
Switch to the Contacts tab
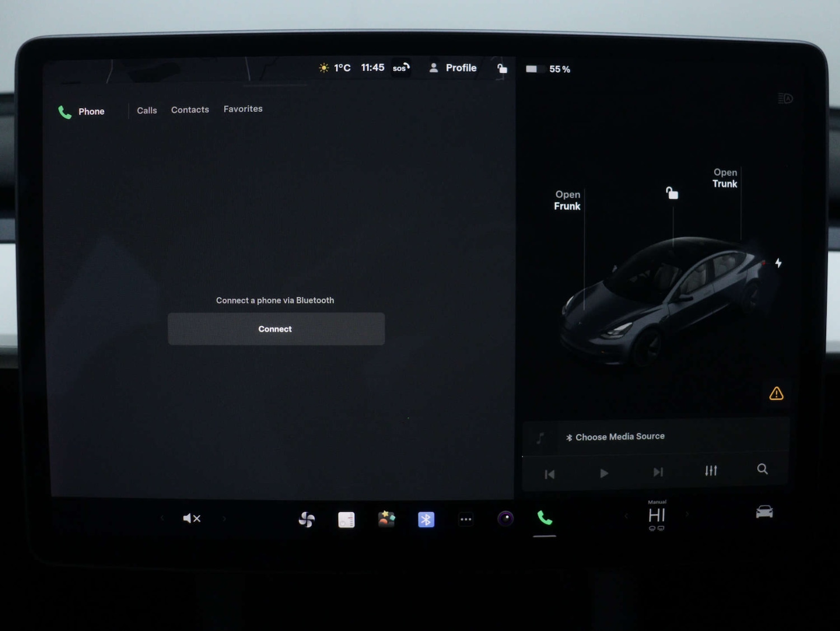point(190,110)
